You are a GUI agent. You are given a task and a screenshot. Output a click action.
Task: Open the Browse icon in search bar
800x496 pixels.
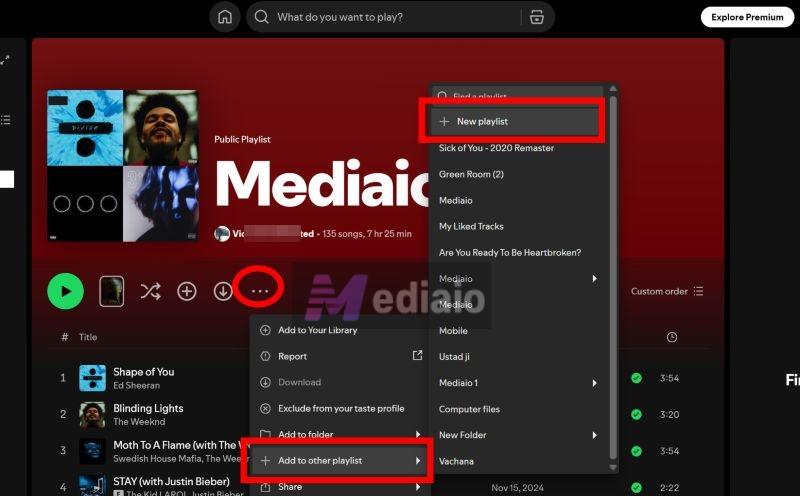(x=537, y=17)
